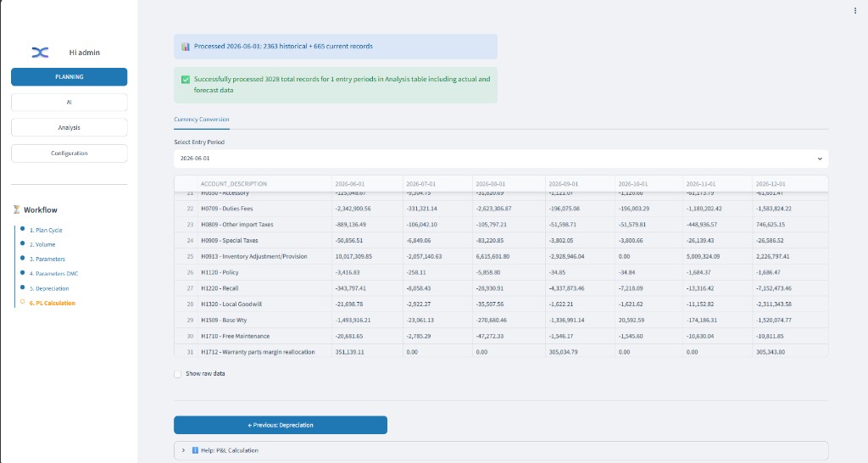Screen dimensions: 868x463
Task: Open the three-dot menu at top right
Action: 855,10
